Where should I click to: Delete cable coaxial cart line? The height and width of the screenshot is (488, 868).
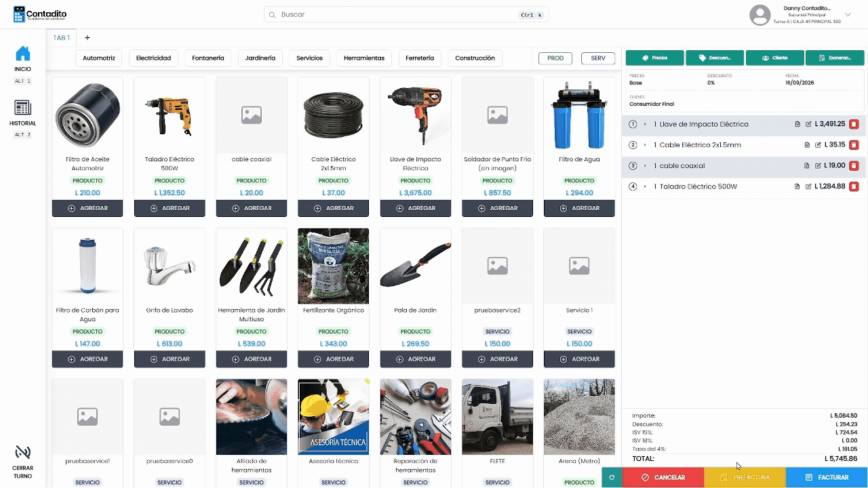coord(854,165)
